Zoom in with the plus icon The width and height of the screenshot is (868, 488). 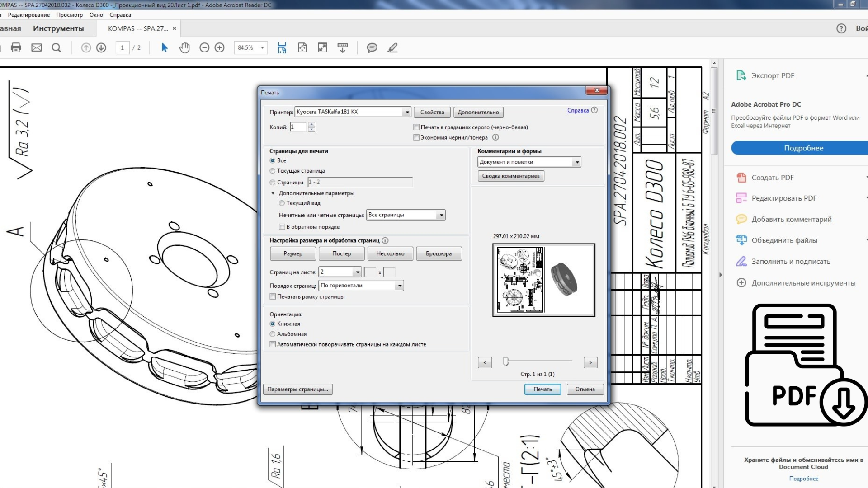point(220,47)
